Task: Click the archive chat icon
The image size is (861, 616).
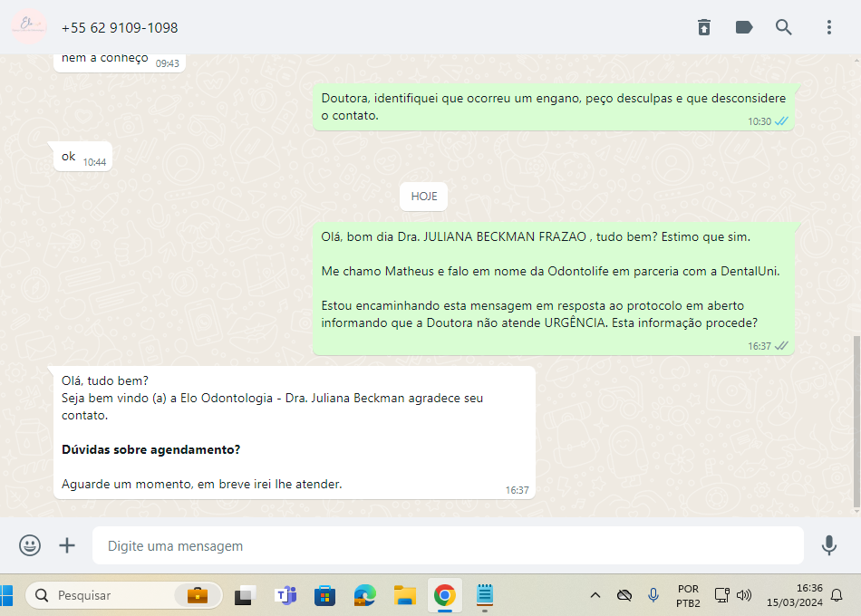Action: coord(704,27)
